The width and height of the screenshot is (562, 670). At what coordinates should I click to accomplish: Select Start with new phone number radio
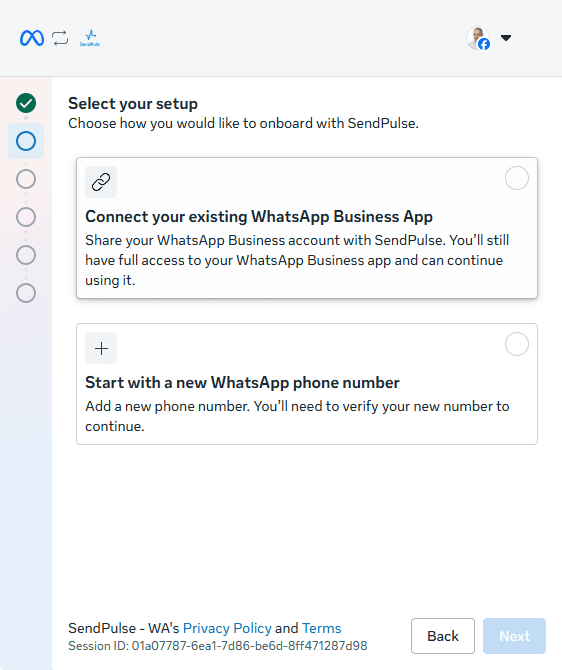[517, 344]
